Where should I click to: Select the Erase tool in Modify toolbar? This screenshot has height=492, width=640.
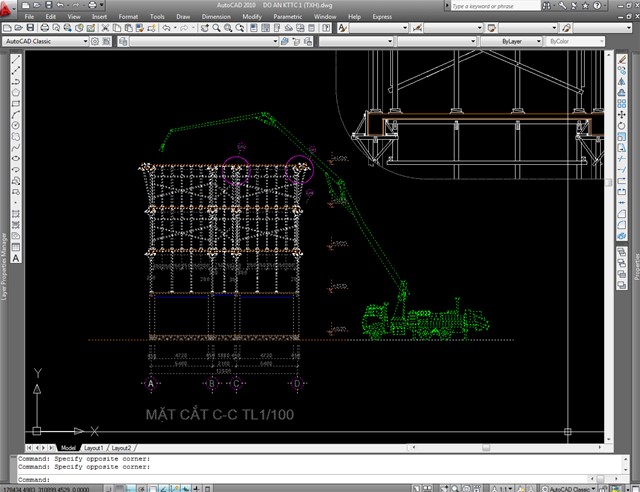pyautogui.click(x=622, y=60)
